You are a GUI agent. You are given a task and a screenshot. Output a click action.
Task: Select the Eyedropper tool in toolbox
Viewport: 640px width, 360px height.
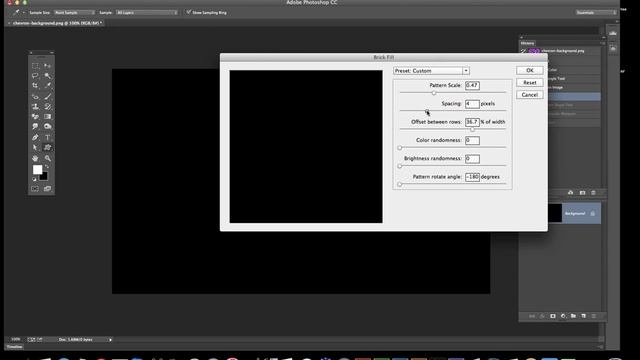(47, 86)
